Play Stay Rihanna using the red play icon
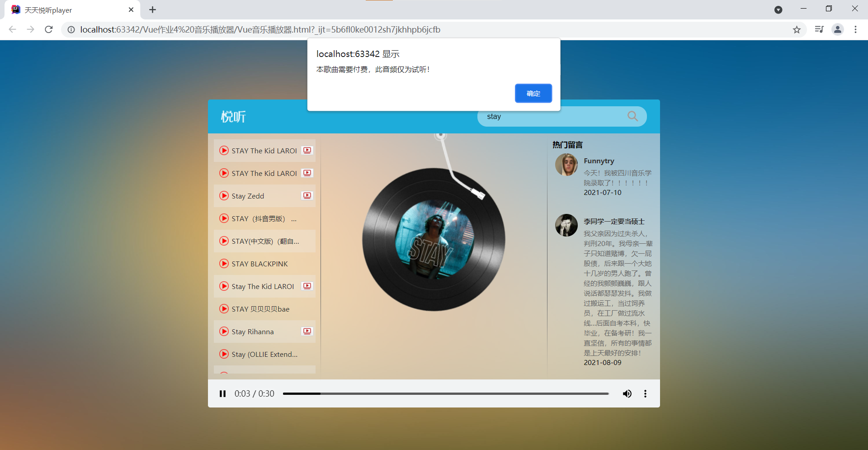Viewport: 868px width, 450px height. pos(224,332)
